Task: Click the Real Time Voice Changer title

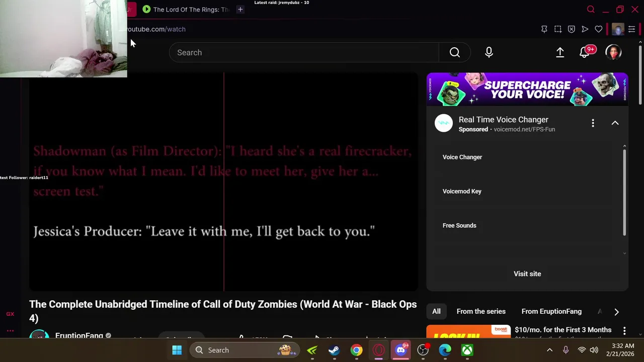Action: coord(503,120)
